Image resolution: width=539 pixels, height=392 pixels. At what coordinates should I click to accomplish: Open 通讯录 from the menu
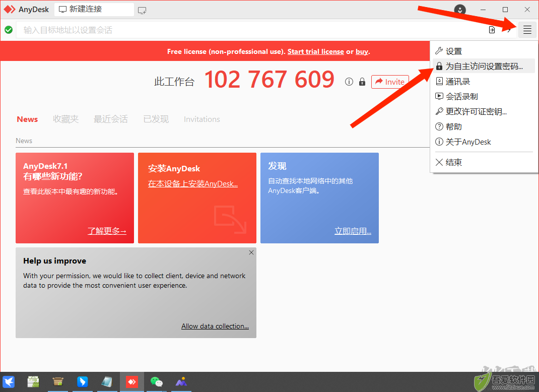coord(484,82)
